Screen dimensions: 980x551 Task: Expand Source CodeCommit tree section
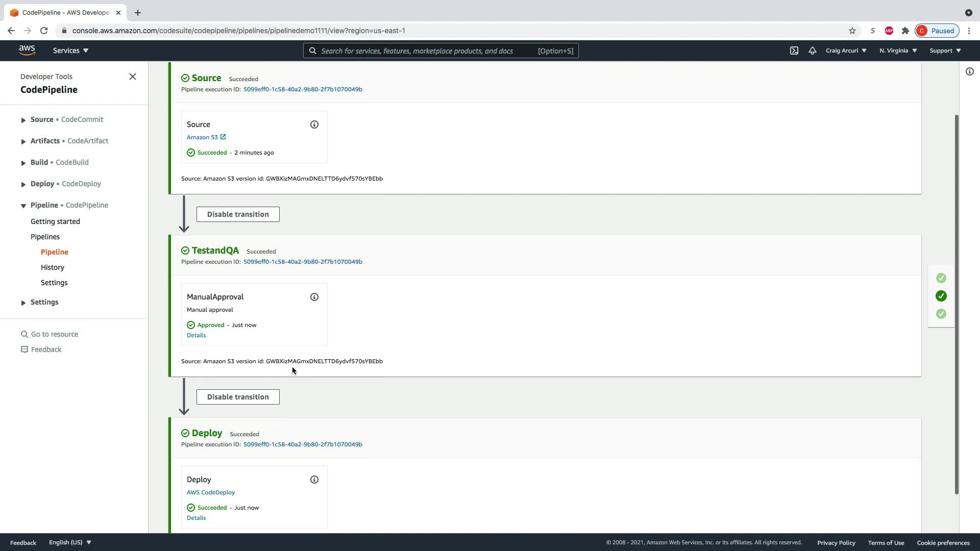(23, 120)
